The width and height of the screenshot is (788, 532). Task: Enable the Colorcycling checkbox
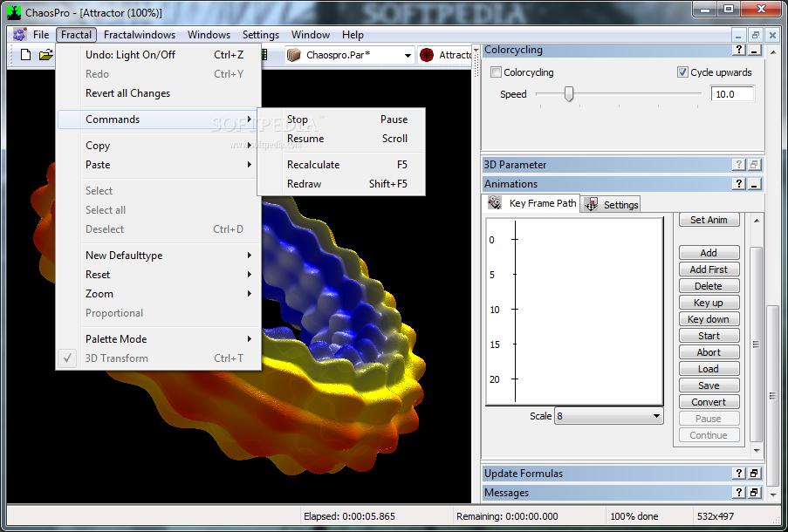[496, 72]
